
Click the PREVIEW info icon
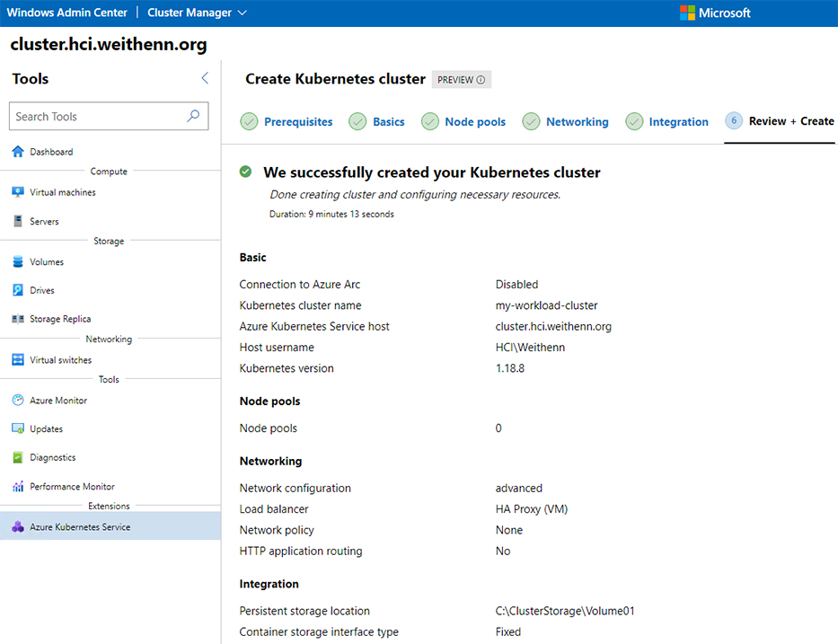click(481, 80)
